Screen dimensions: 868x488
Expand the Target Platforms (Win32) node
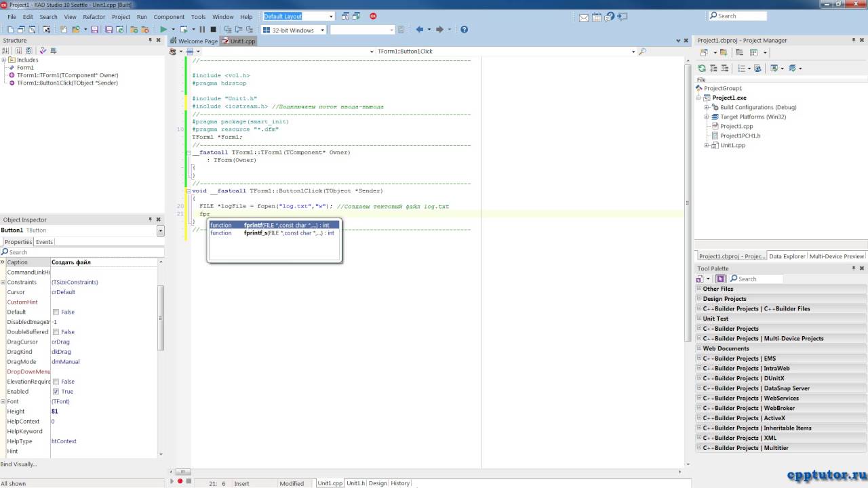(x=707, y=117)
